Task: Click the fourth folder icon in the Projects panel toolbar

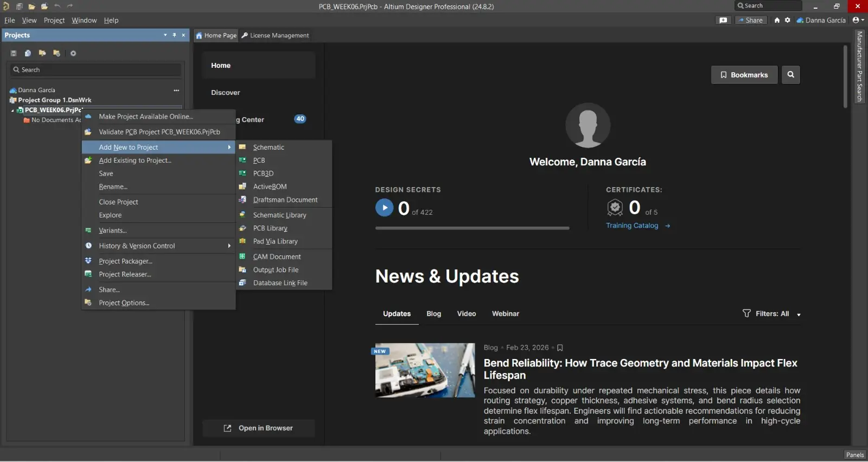Action: pos(56,53)
